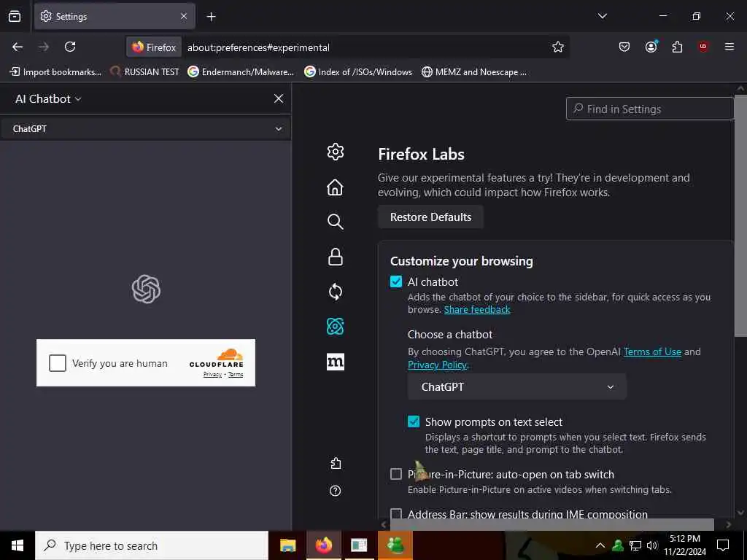
Task: Show hidden system tray icons
Action: [600, 545]
